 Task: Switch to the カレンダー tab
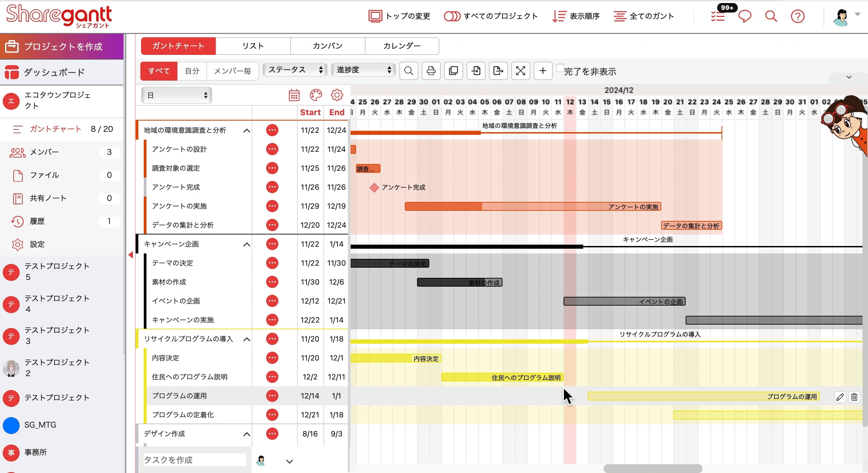click(402, 46)
